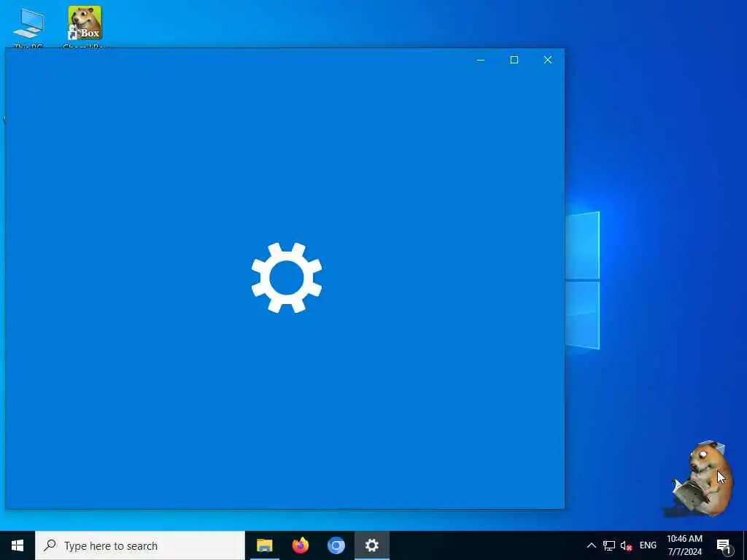
Task: Launch Chromium browser from the taskbar
Action: click(x=336, y=545)
